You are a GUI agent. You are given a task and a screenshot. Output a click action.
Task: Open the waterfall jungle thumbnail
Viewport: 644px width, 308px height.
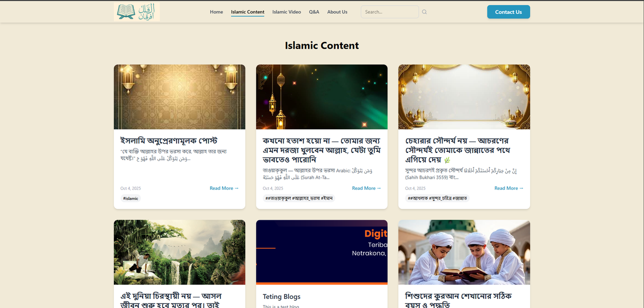(179, 252)
